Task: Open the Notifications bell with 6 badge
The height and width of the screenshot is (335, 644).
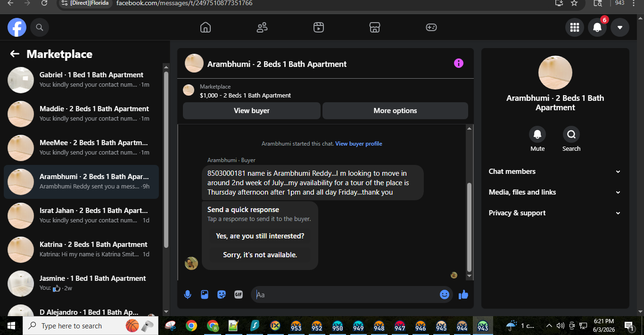Action: click(x=597, y=27)
